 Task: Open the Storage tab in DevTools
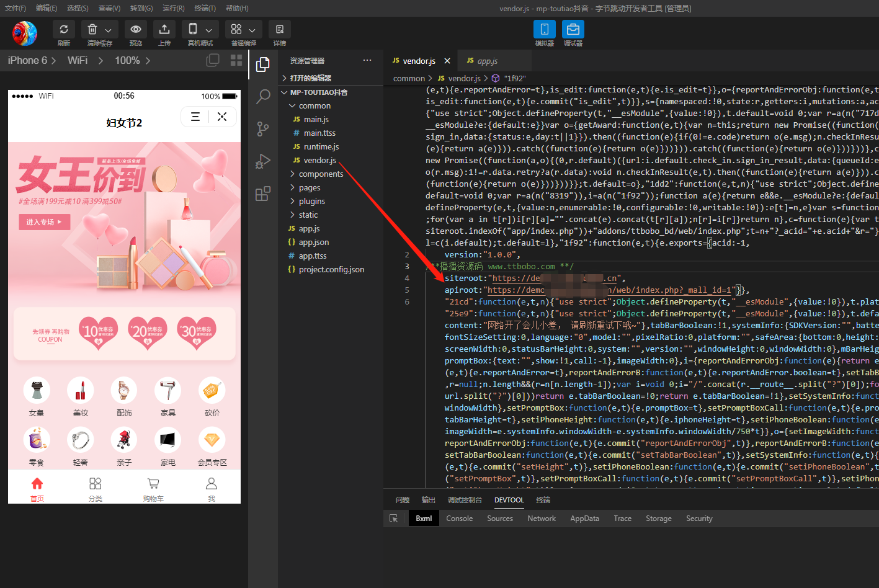(659, 519)
